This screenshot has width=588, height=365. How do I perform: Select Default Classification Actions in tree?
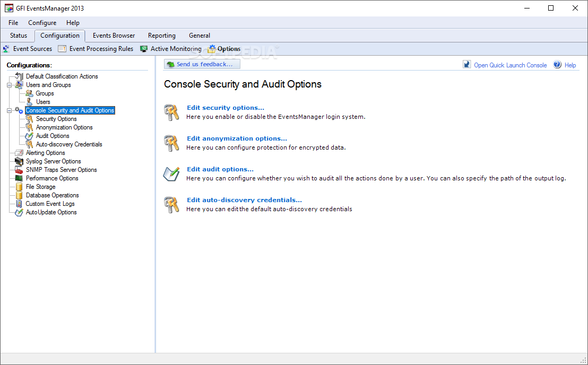tap(62, 76)
